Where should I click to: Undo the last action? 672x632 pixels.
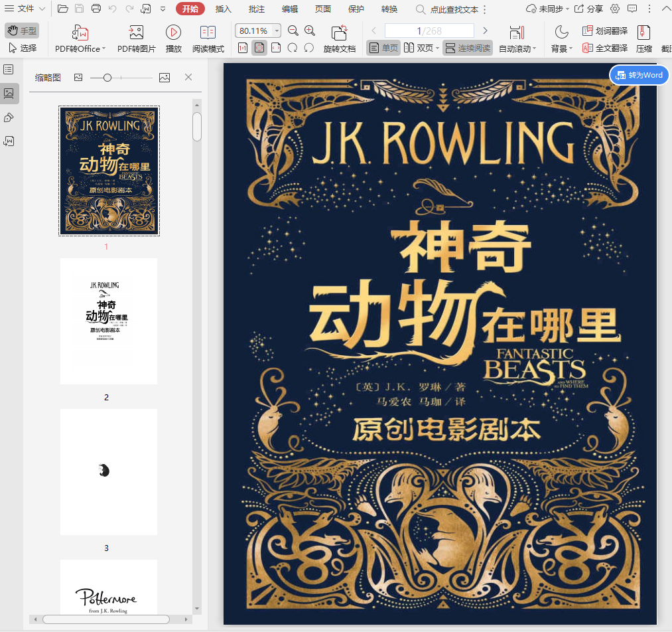point(112,9)
